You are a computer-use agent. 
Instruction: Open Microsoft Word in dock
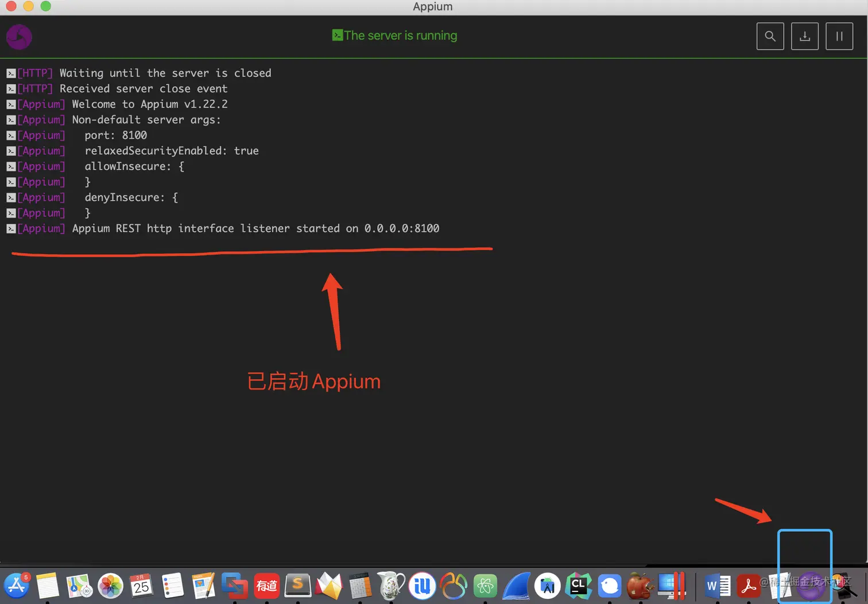(717, 586)
